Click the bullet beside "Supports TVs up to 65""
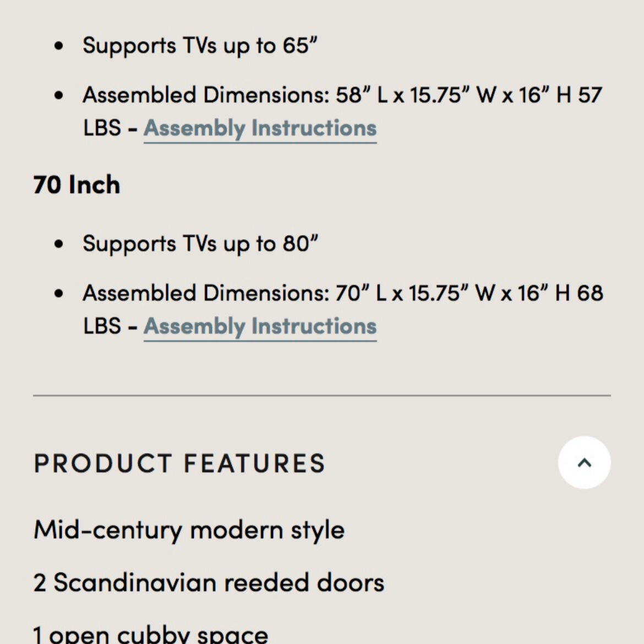 [x=59, y=46]
